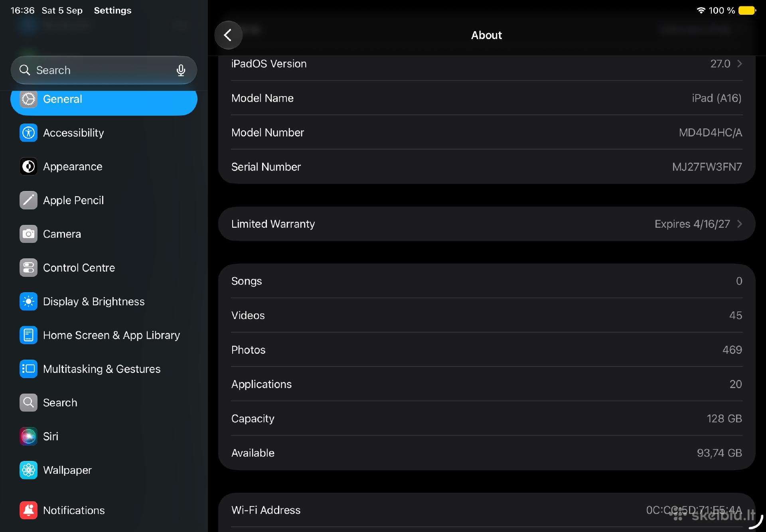The width and height of the screenshot is (766, 532).
Task: Tap the Serial Number label
Action: pyautogui.click(x=266, y=167)
